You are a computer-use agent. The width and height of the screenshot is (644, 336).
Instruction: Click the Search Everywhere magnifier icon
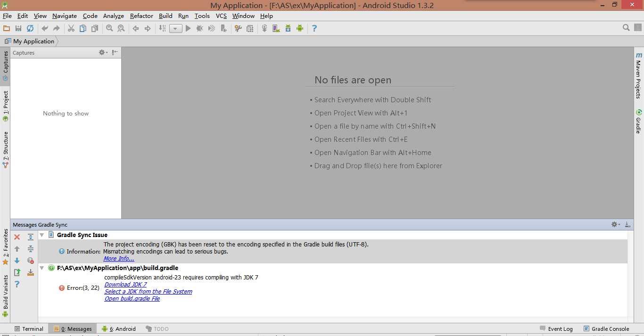[x=626, y=28]
